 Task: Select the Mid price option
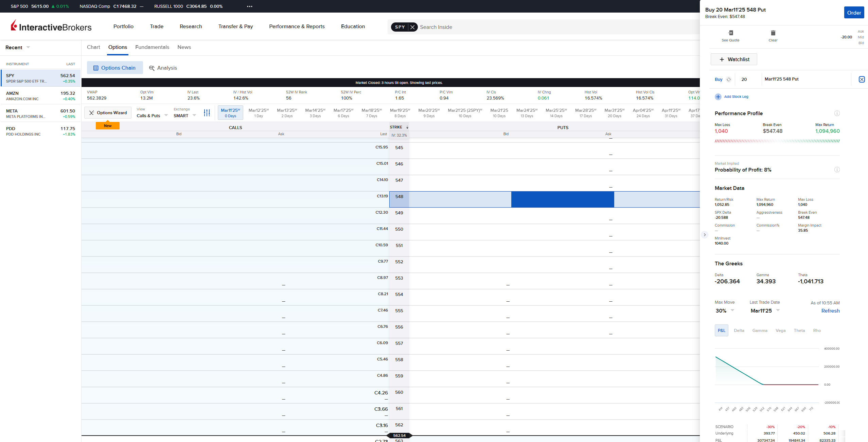coord(861,37)
